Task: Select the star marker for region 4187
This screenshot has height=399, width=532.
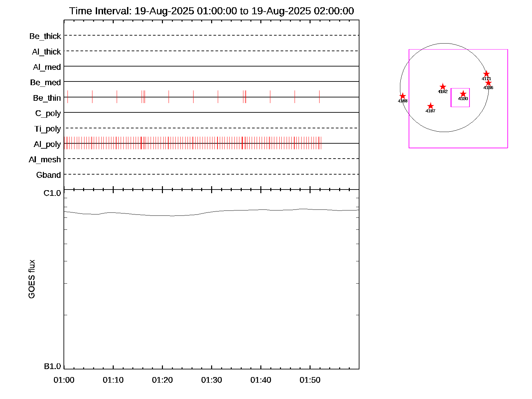Action: tap(430, 106)
